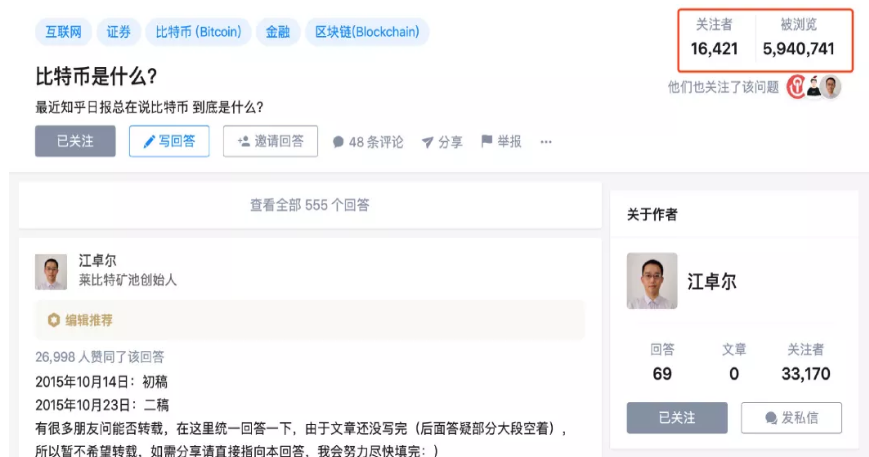Click the question title 比特币是什么?
The image size is (869, 457).
96,76
